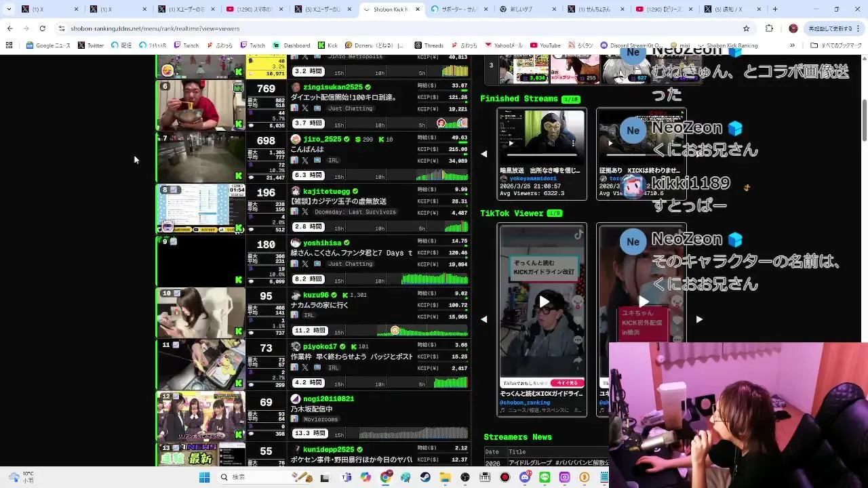The width and height of the screenshot is (868, 488).
Task: Open the 暗黒放送 finished stream thumbnail
Action: [542, 137]
